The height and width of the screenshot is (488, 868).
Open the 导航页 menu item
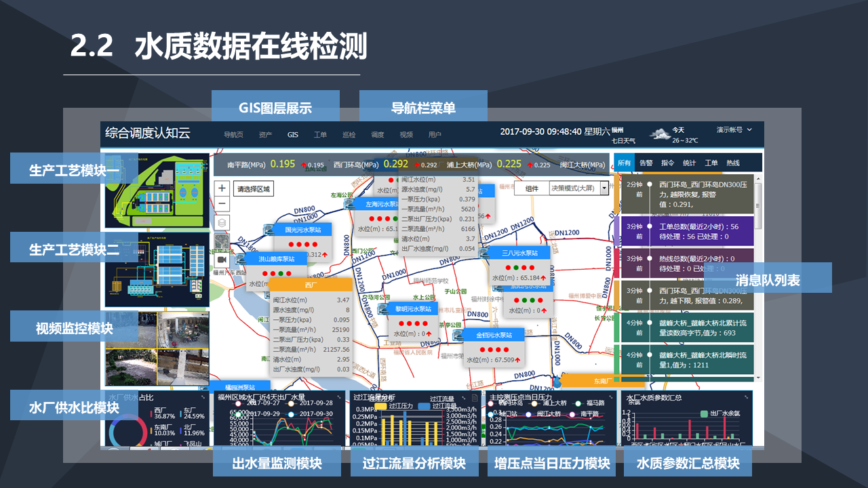point(233,135)
